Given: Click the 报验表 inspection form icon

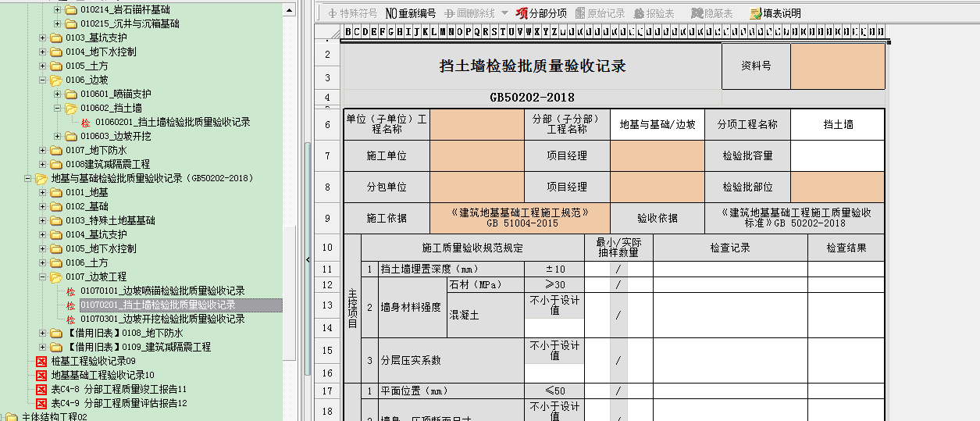Looking at the screenshot, I should point(654,13).
